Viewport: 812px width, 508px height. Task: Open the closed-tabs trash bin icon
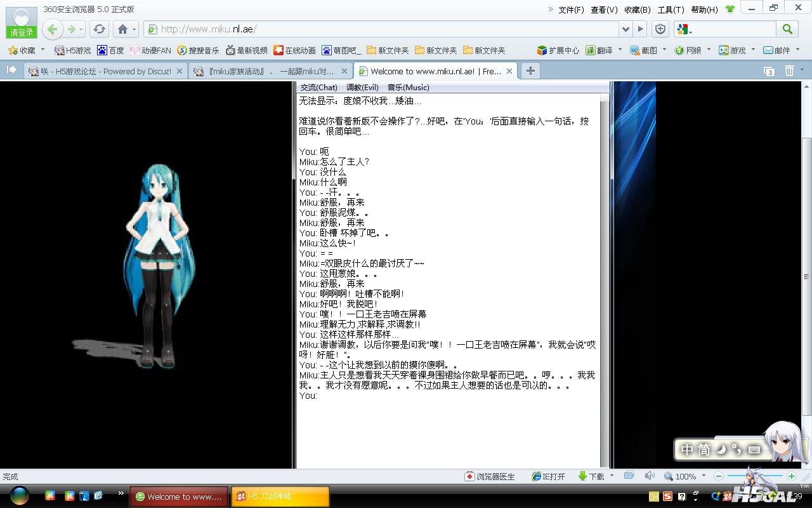click(x=789, y=70)
